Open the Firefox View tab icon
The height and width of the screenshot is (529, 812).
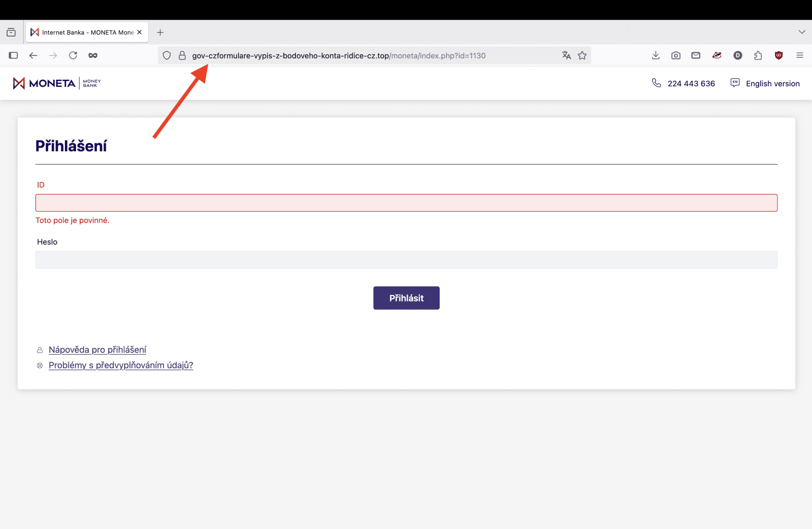11,32
